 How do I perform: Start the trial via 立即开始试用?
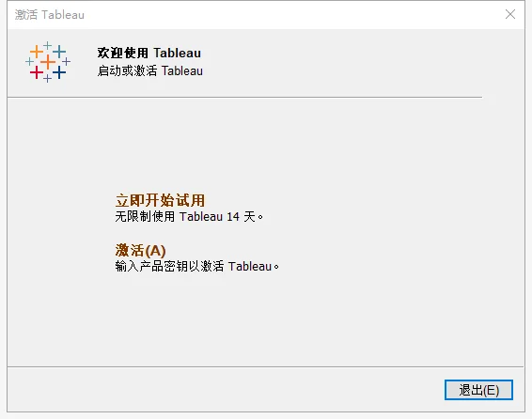(160, 200)
